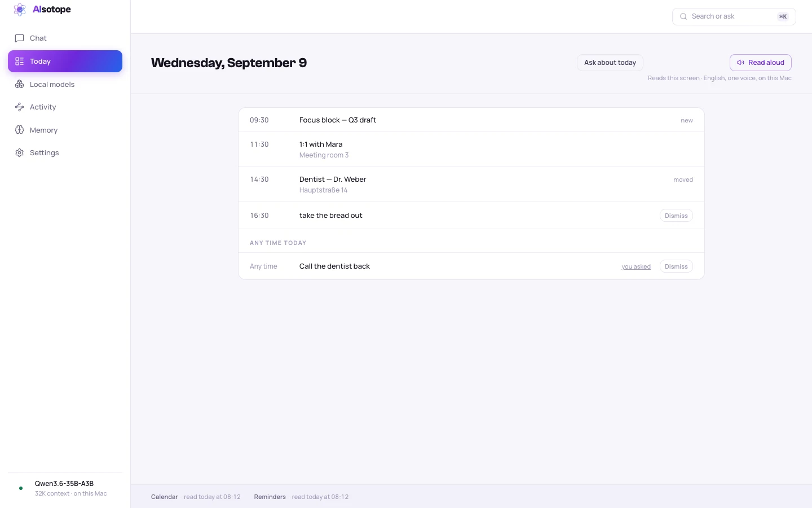Click the Memory brain icon

coord(19,130)
